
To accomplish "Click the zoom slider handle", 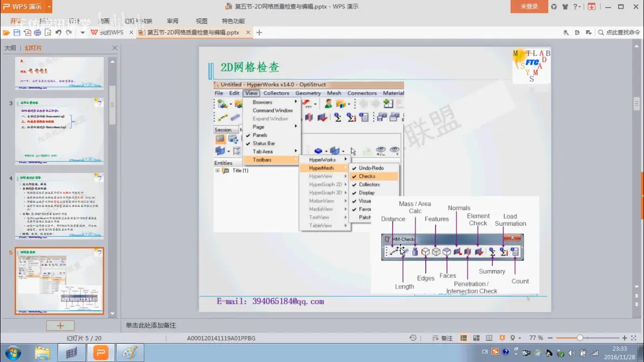I will [x=580, y=338].
